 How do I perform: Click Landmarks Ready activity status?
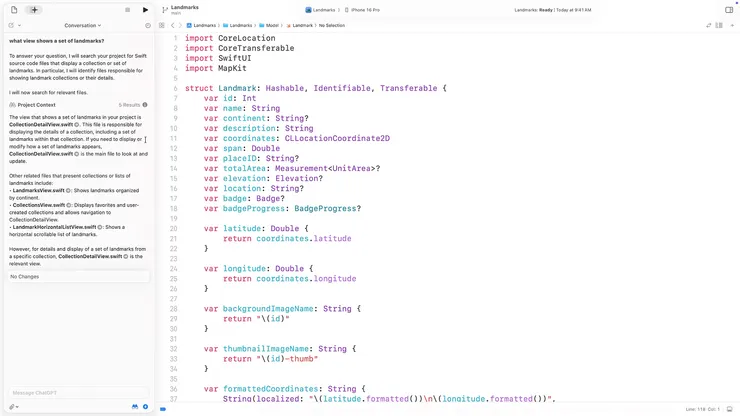pos(553,10)
